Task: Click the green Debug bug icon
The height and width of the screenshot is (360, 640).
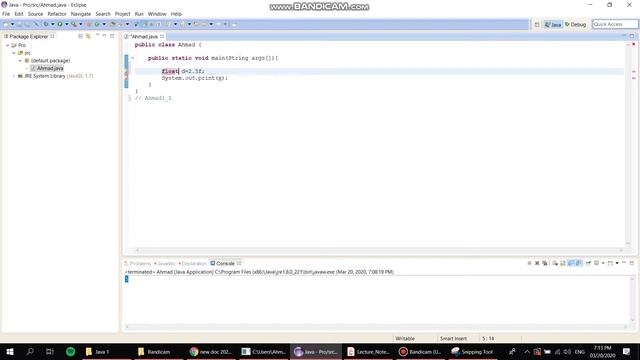Action: click(46, 24)
